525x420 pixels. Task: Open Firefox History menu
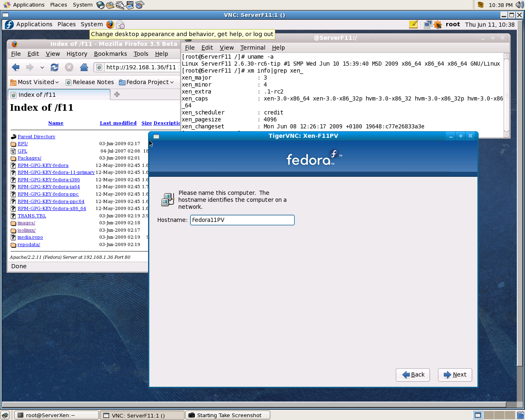[77, 54]
